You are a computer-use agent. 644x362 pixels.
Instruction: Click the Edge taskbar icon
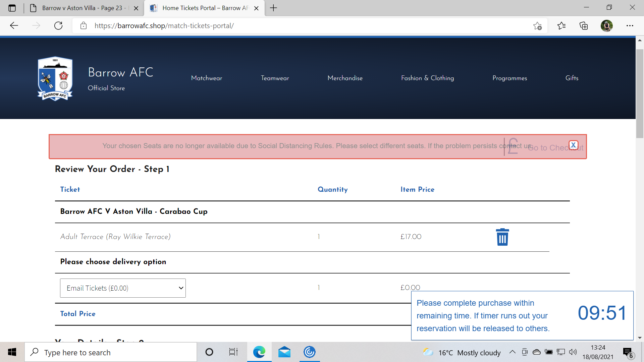259,352
